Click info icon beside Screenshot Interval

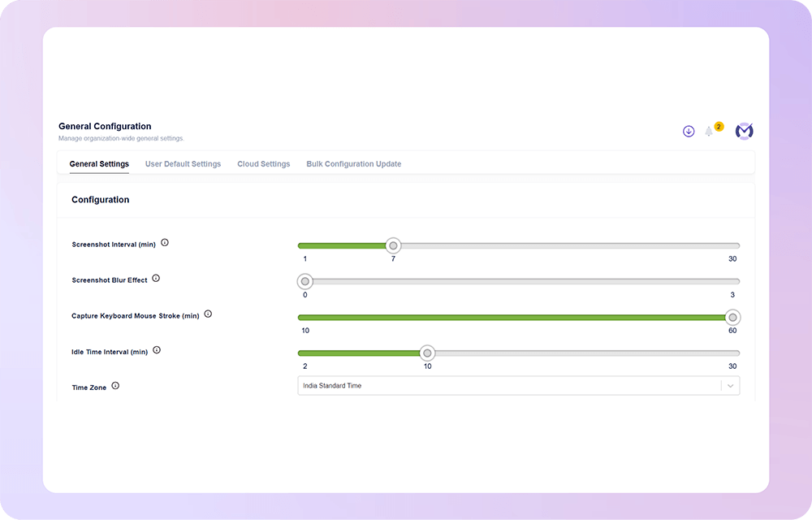coord(165,242)
